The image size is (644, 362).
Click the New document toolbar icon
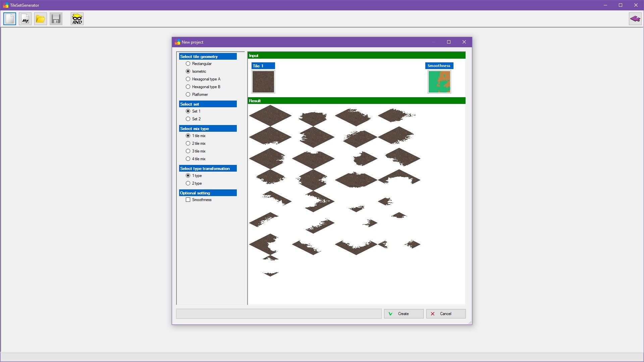pyautogui.click(x=9, y=19)
